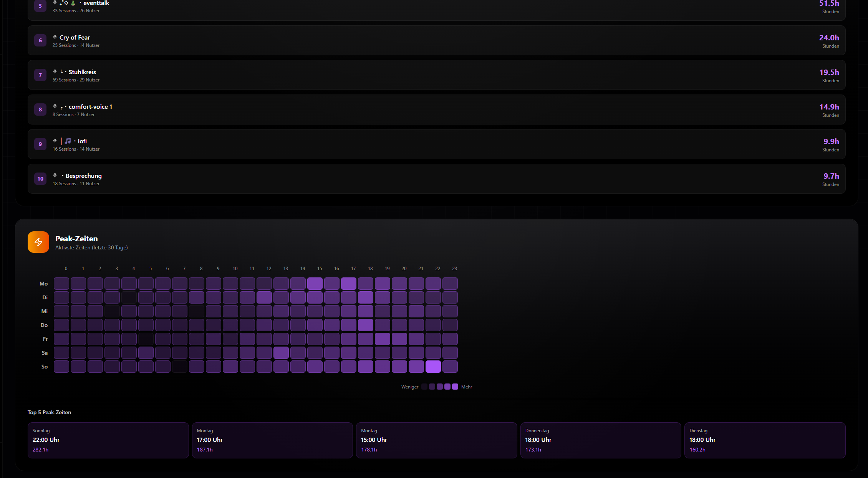Viewport: 868px width, 478px height.
Task: Click the microphone icon beside Besprechung
Action: coord(55,176)
